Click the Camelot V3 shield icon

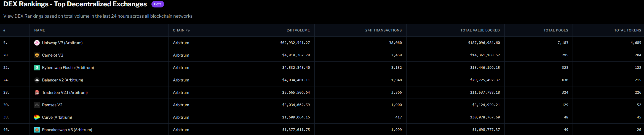point(37,55)
